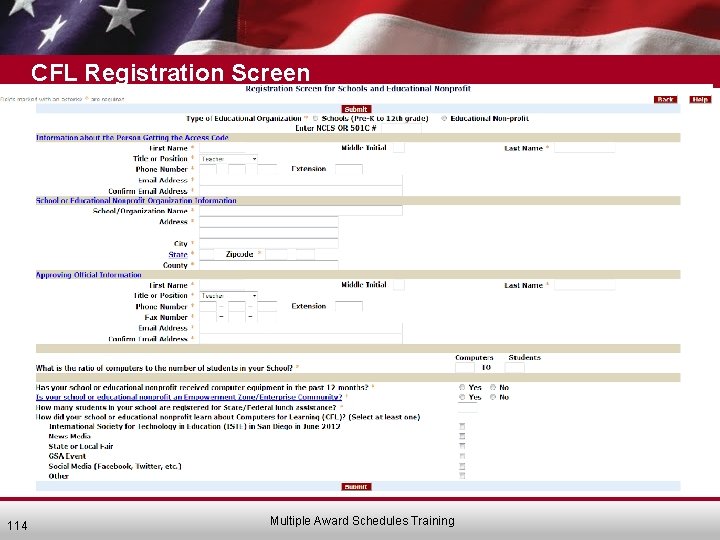The width and height of the screenshot is (720, 540).
Task: Click approving official Email Address field
Action: click(x=301, y=328)
